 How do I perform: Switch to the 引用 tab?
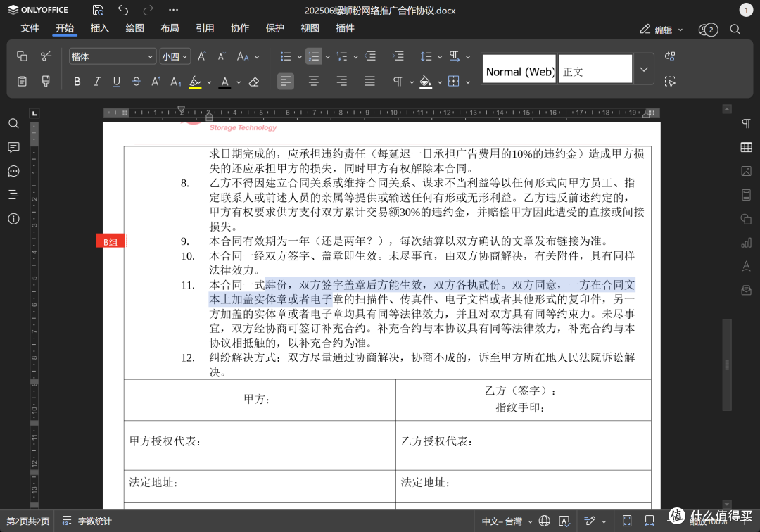(x=205, y=29)
